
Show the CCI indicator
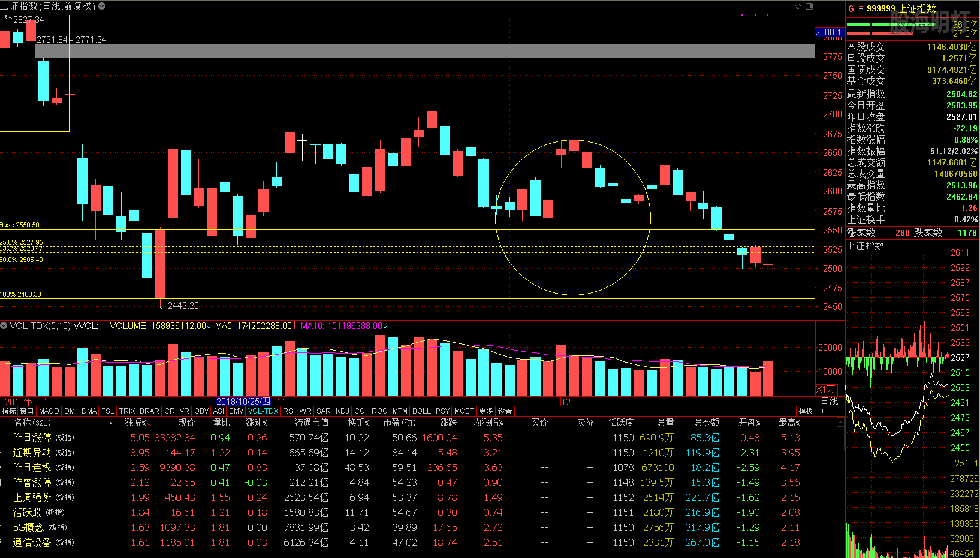click(361, 411)
